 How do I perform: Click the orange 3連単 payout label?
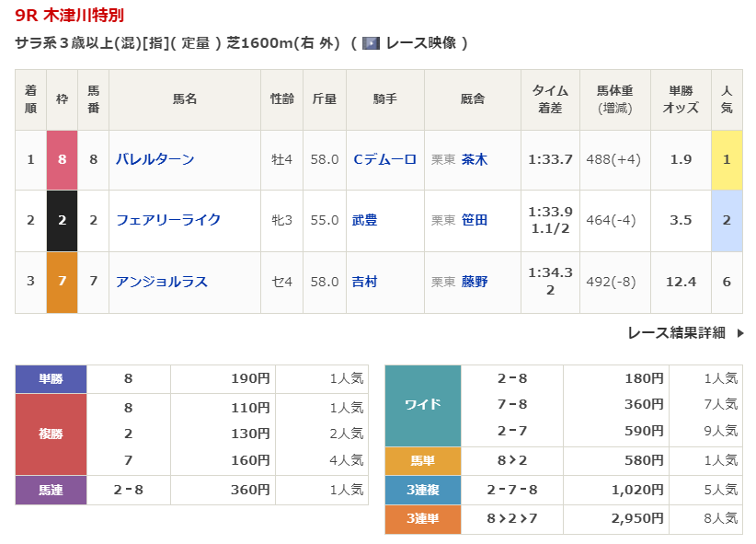click(422, 519)
